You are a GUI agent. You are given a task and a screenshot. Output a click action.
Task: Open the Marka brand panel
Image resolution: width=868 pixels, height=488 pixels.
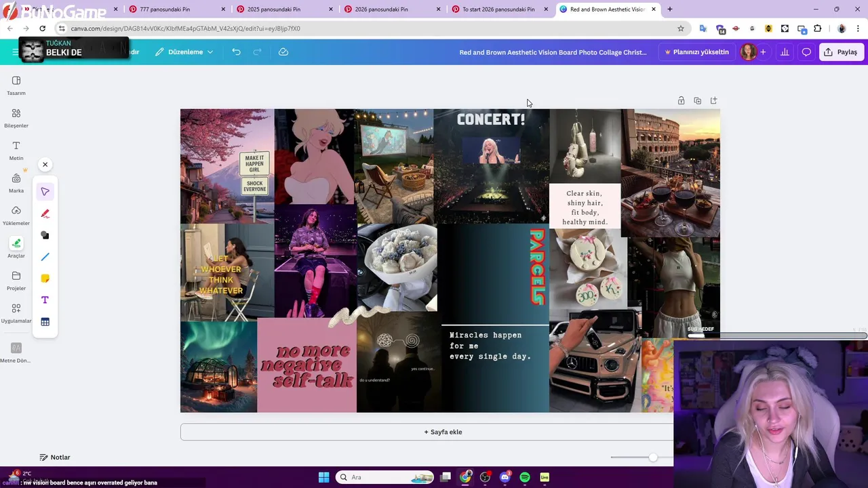pyautogui.click(x=16, y=183)
